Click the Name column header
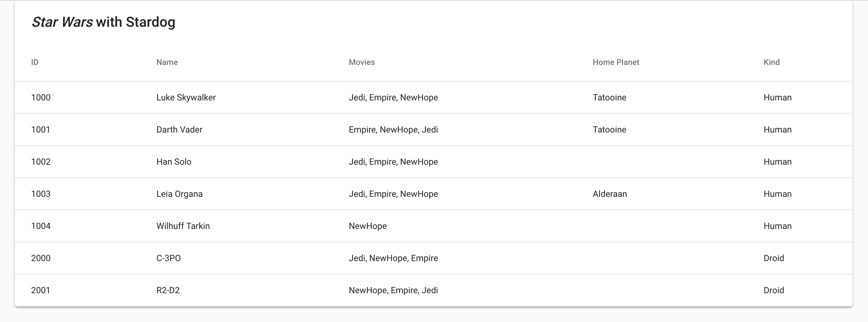Viewport: 868px width, 322px height. coord(167,62)
